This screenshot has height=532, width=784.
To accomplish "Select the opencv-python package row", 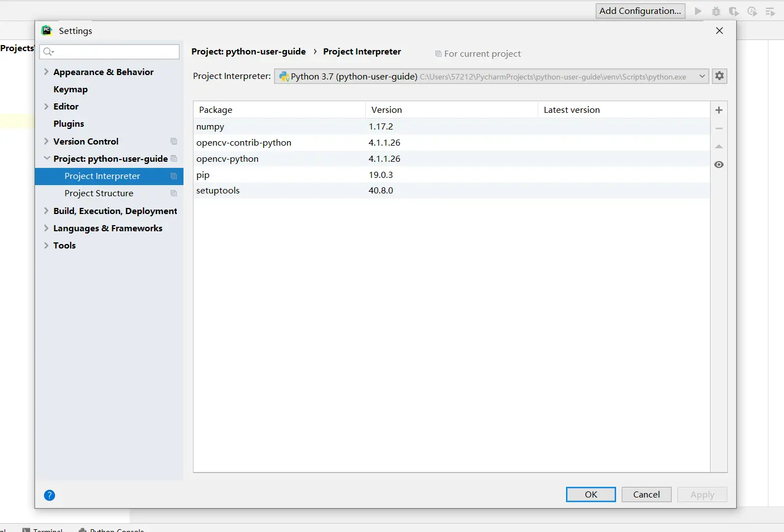I will coord(451,159).
